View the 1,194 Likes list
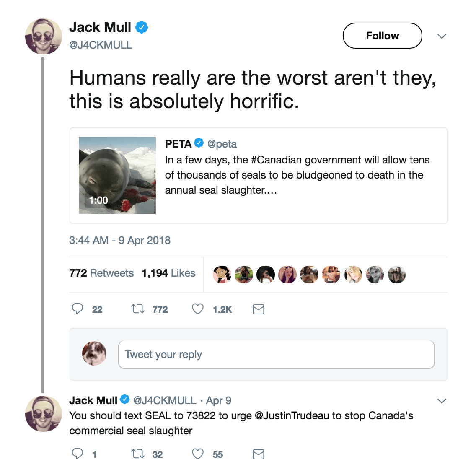Screen dimensions: 476x467 (168, 273)
